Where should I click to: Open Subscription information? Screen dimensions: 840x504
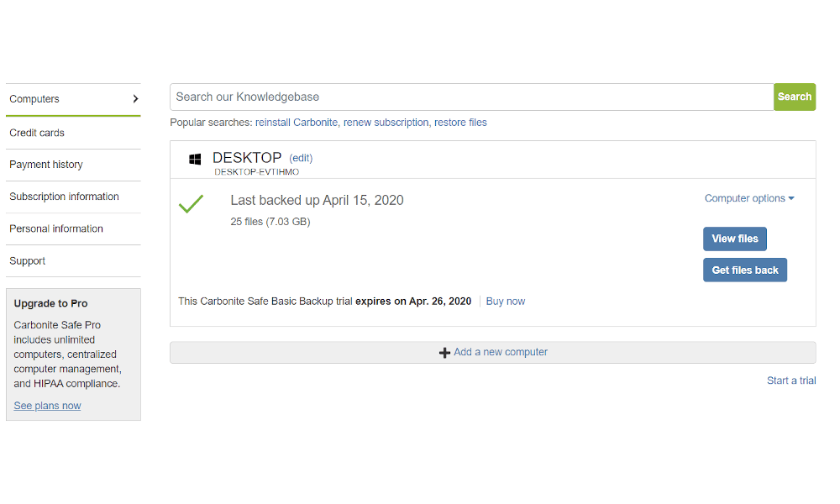(73, 197)
